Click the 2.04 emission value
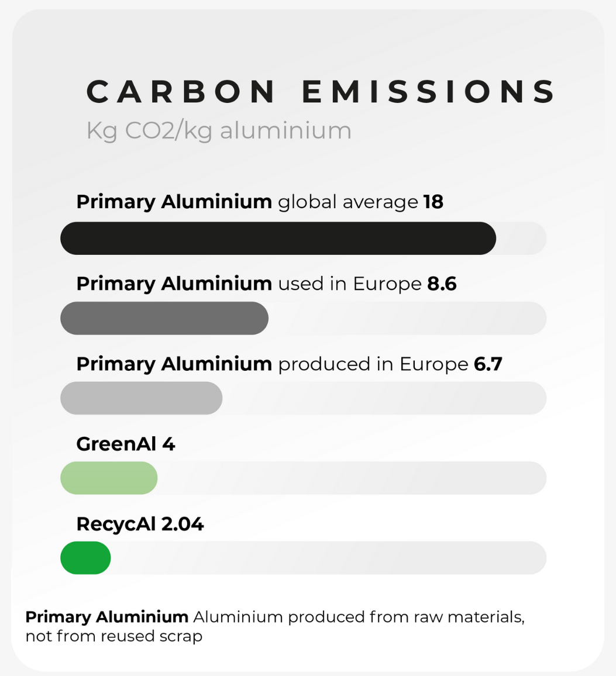Image resolution: width=616 pixels, height=676 pixels. point(183,525)
